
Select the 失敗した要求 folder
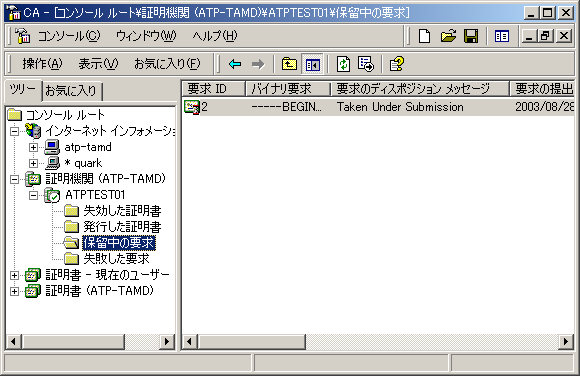coord(116,259)
